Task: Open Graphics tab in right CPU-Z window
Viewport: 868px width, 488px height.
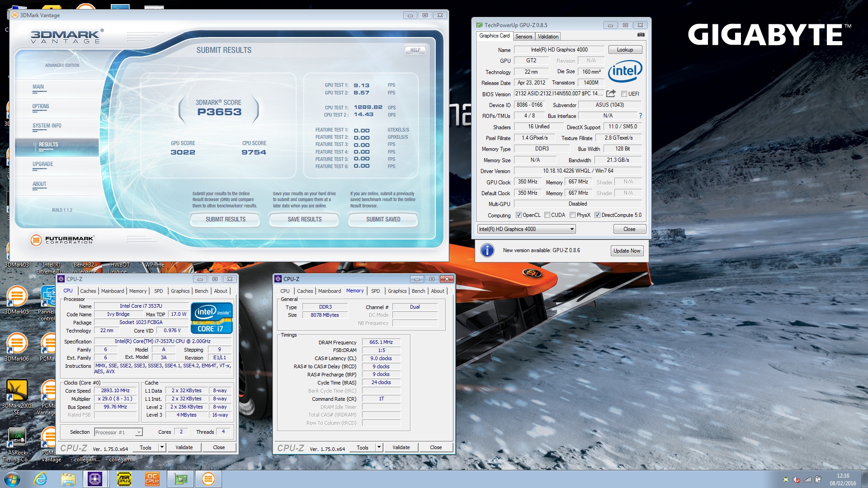Action: [397, 291]
